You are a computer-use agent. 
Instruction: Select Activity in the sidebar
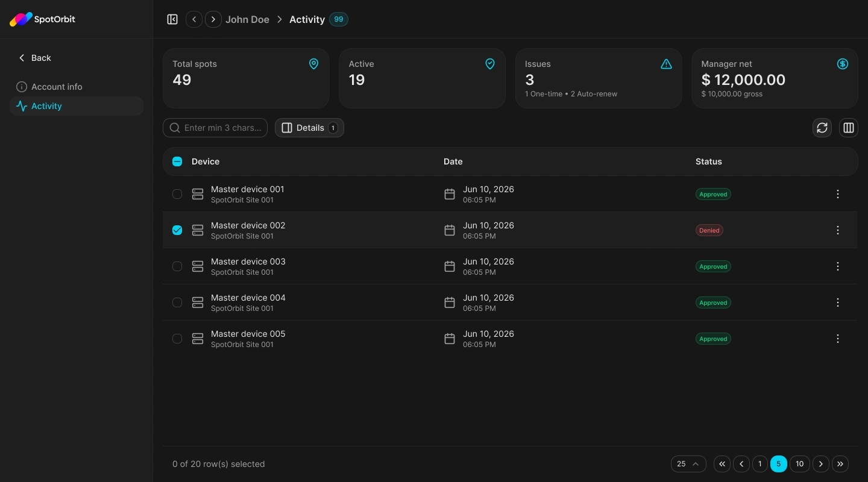[77, 106]
